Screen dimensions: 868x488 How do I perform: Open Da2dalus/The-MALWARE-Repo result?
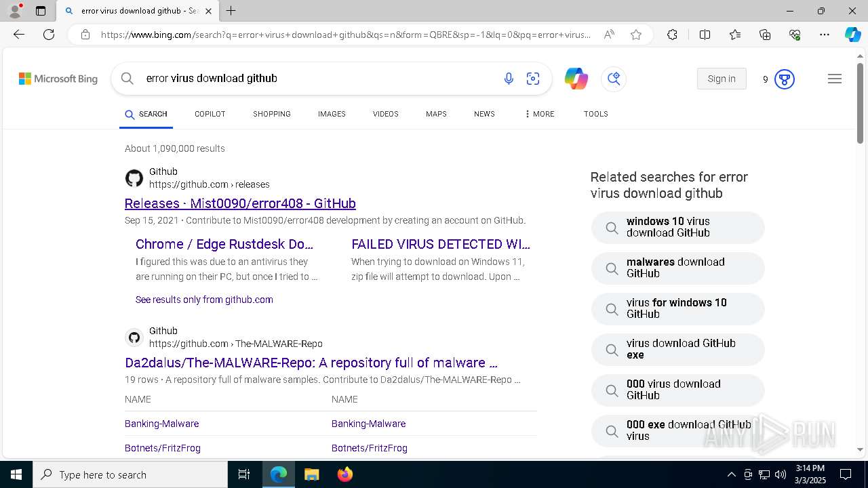pyautogui.click(x=311, y=363)
